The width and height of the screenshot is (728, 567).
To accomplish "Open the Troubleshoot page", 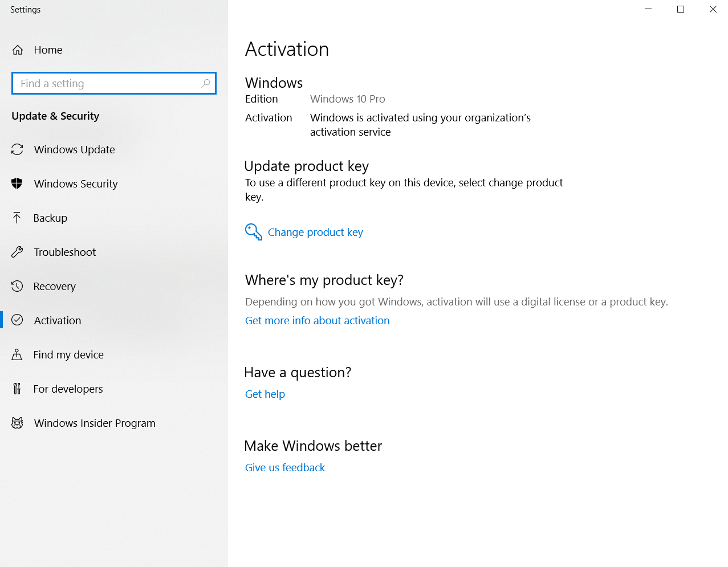I will coord(114,252).
